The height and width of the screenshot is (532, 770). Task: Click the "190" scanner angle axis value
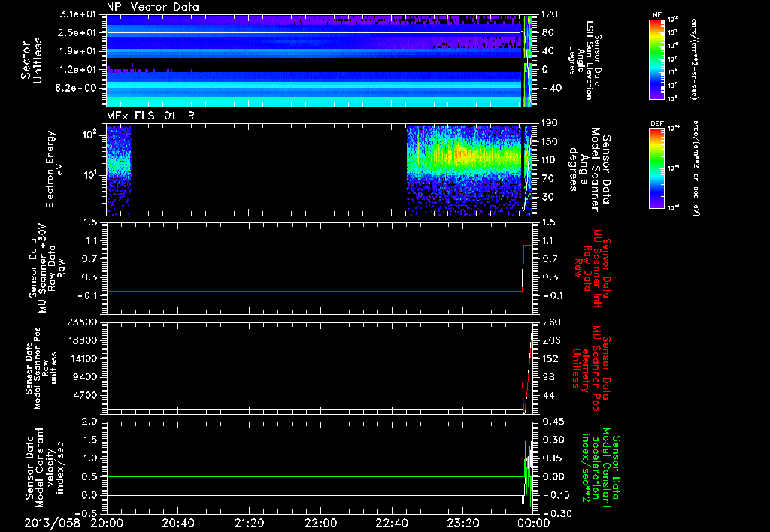pos(550,123)
